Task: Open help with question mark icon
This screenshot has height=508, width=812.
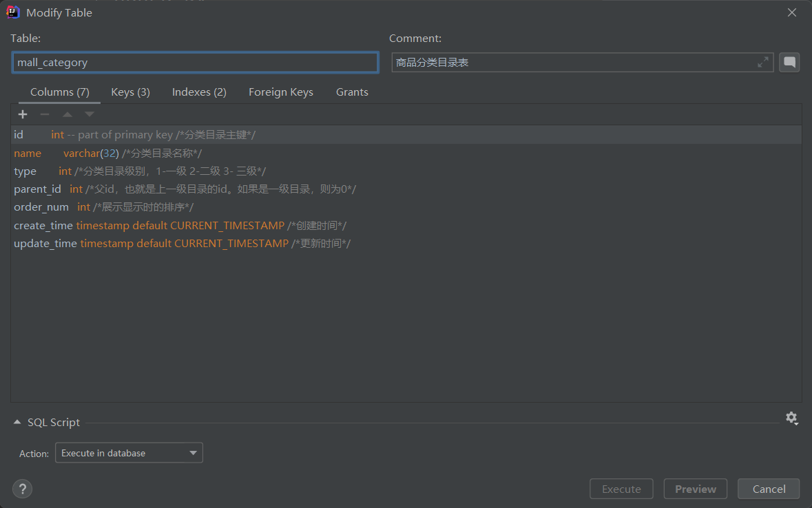Action: (x=22, y=489)
